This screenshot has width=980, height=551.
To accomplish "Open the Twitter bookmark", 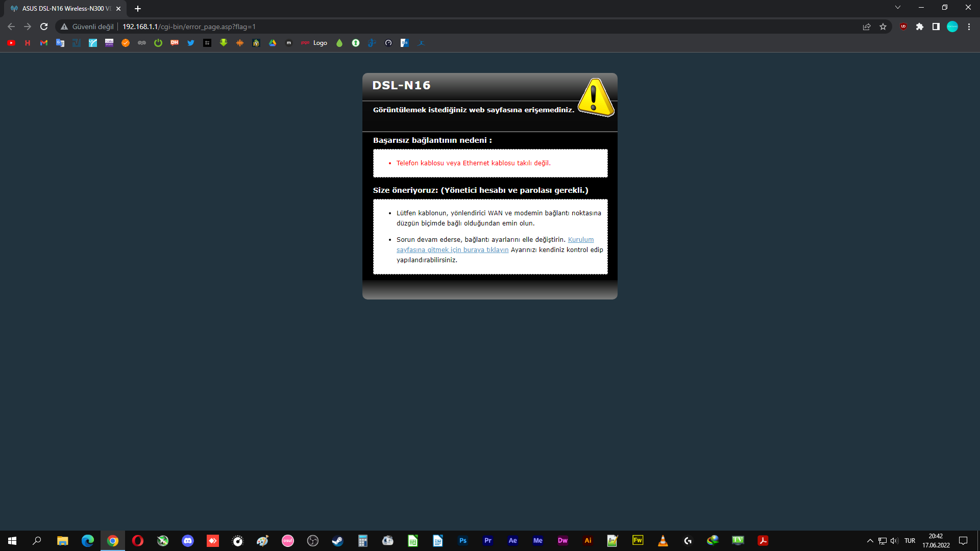I will 191,43.
